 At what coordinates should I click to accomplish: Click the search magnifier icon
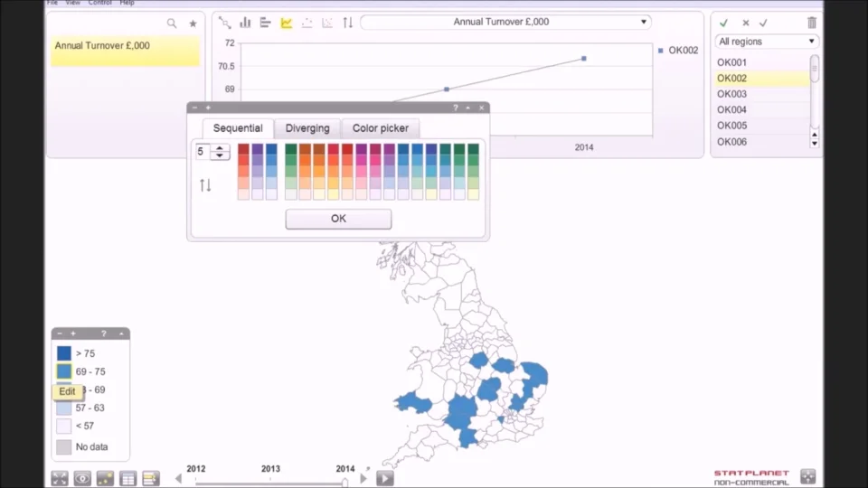tap(172, 23)
